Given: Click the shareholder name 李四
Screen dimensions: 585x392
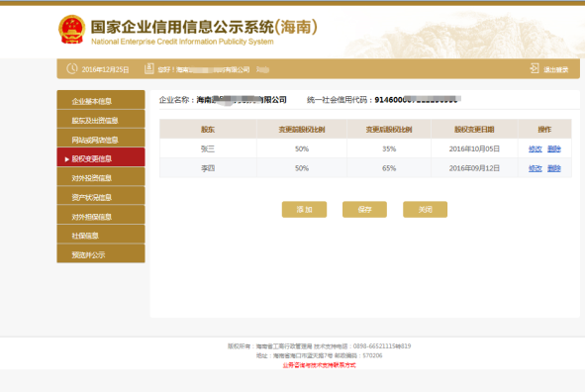Looking at the screenshot, I should [208, 168].
